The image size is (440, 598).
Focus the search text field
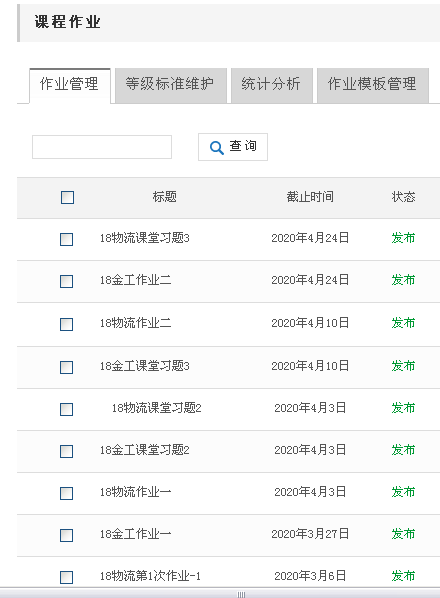[x=102, y=147]
